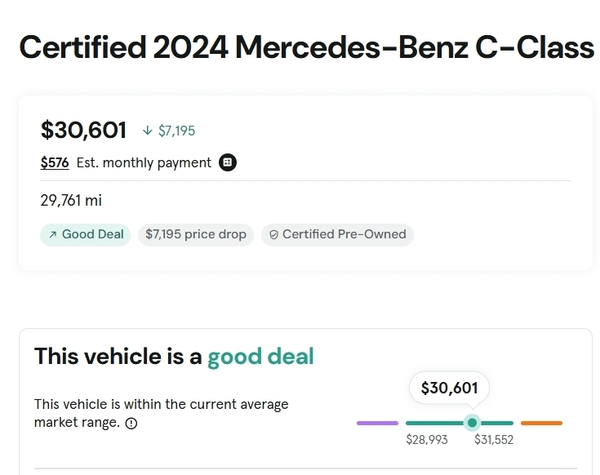
Task: Click the info icon beside market range
Action: pos(131,423)
